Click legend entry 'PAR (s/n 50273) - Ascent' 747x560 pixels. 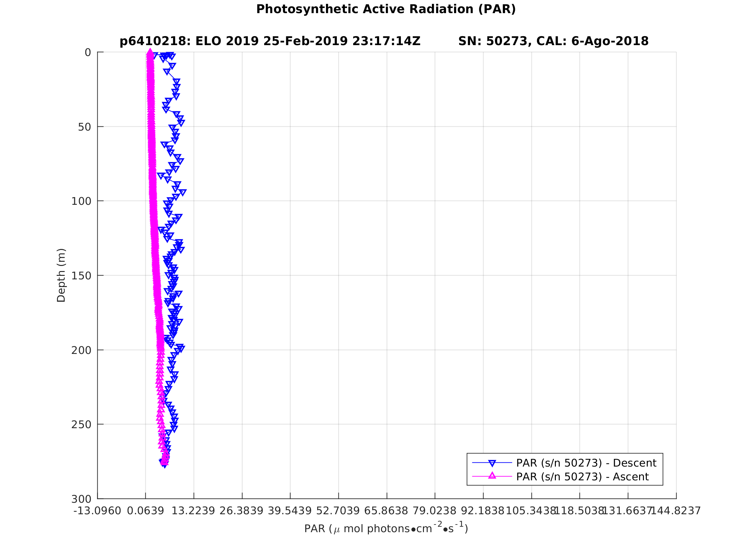click(582, 477)
